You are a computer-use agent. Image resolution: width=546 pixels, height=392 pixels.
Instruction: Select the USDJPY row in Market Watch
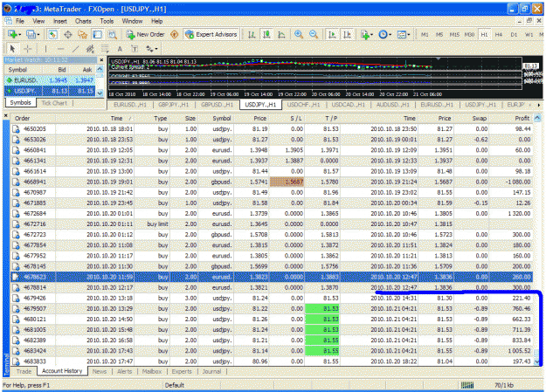(x=50, y=91)
